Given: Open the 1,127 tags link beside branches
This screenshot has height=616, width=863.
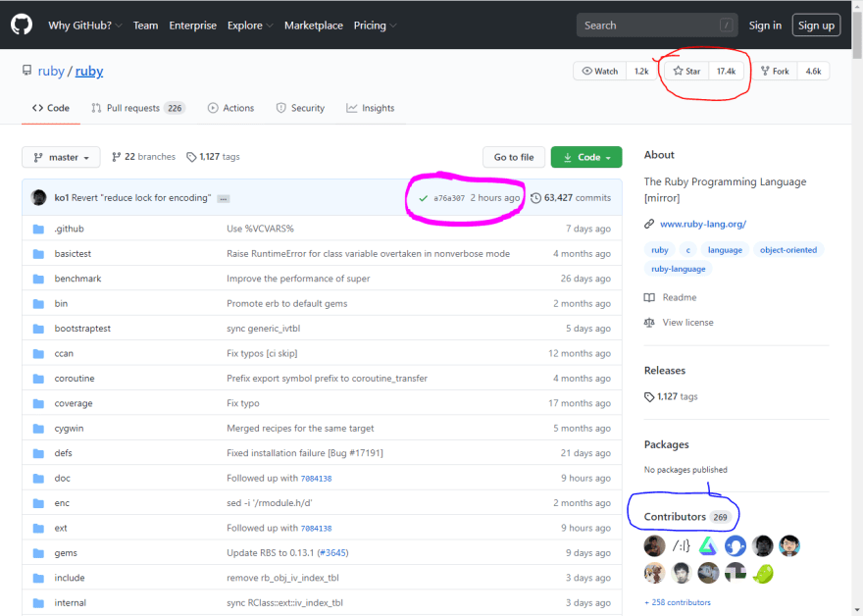Looking at the screenshot, I should (214, 157).
